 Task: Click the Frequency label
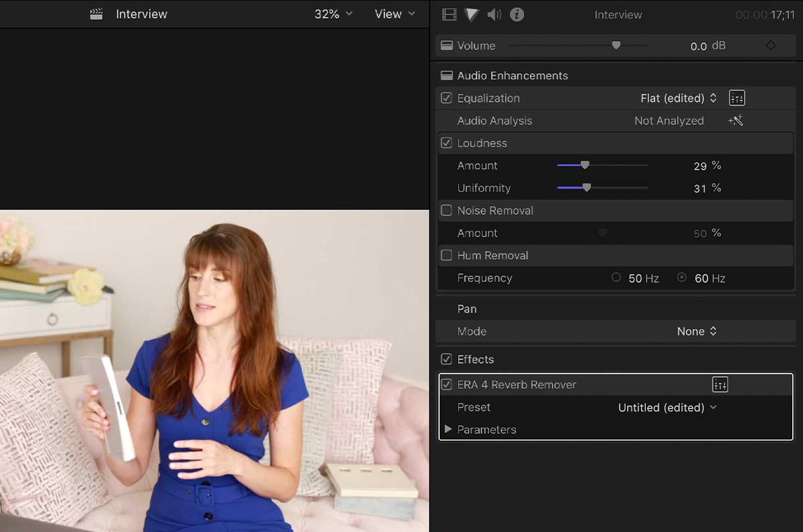click(x=484, y=278)
